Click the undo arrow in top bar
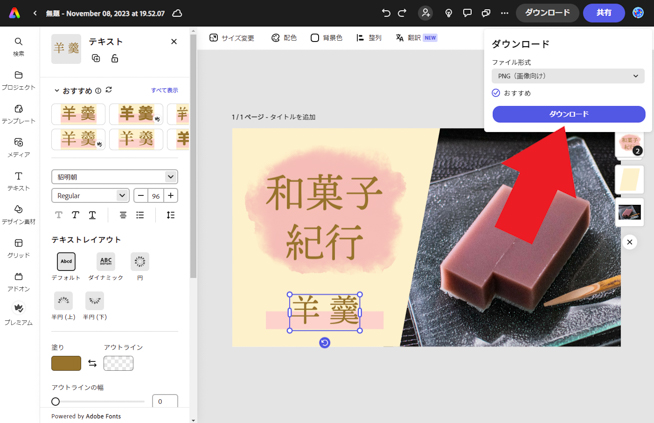 click(x=386, y=13)
